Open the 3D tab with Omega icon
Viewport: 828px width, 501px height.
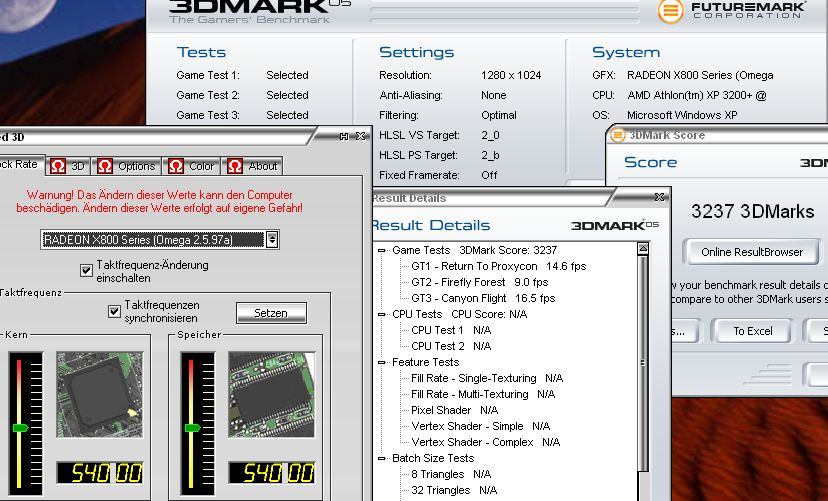coord(68,166)
